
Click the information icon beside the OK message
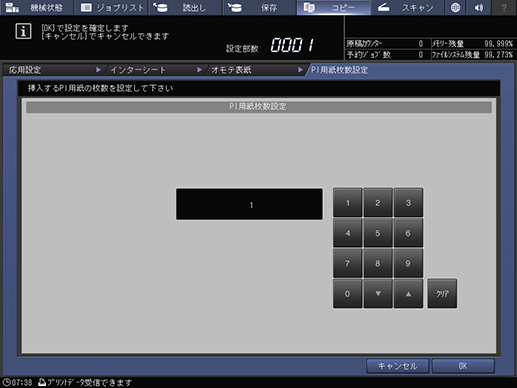23,31
